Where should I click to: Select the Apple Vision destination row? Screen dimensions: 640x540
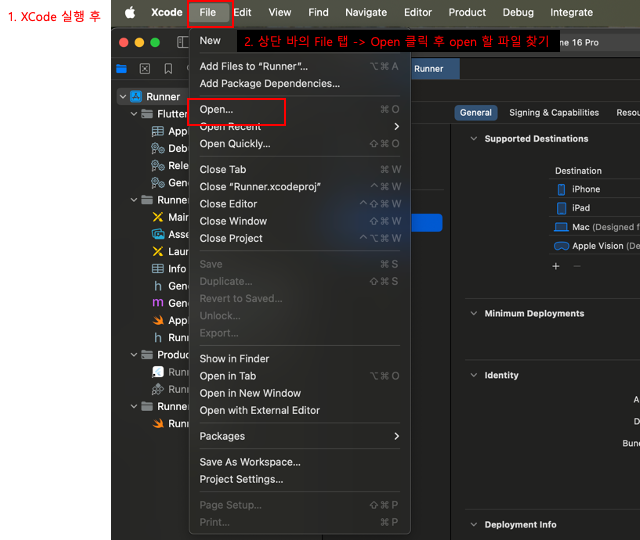pyautogui.click(x=594, y=246)
